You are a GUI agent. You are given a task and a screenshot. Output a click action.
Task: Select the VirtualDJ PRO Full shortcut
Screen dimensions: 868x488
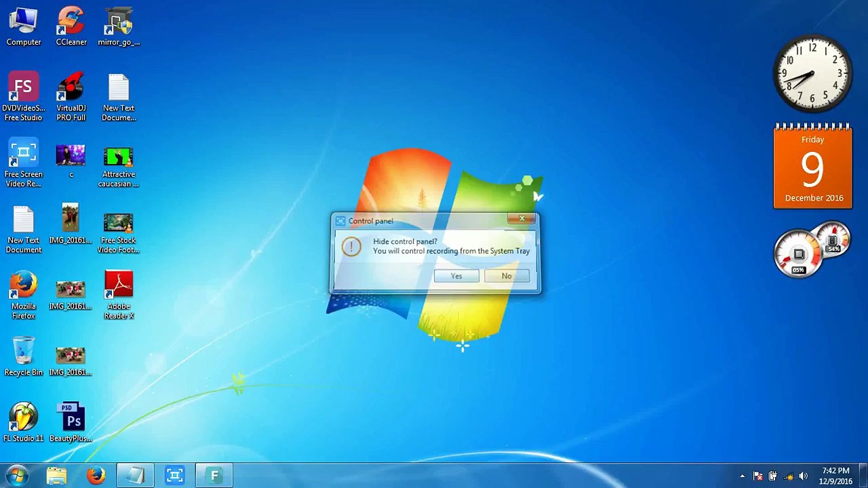pos(71,97)
